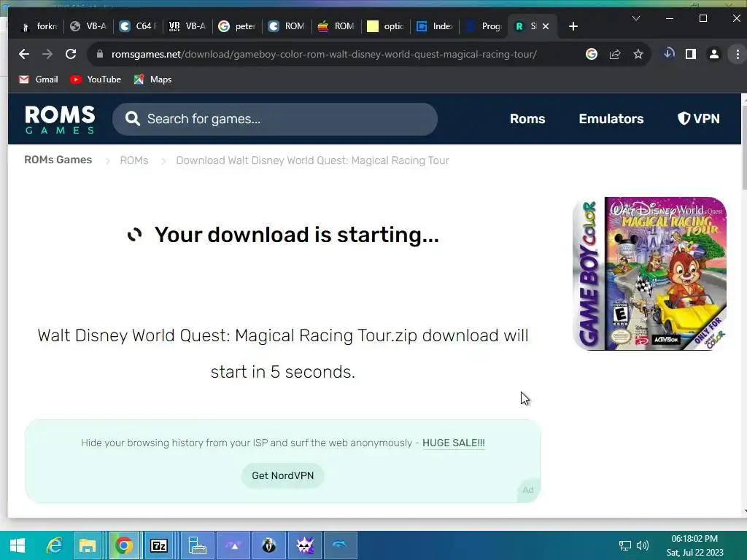The height and width of the screenshot is (560, 747).
Task: Open File Explorer from taskbar
Action: 88,545
